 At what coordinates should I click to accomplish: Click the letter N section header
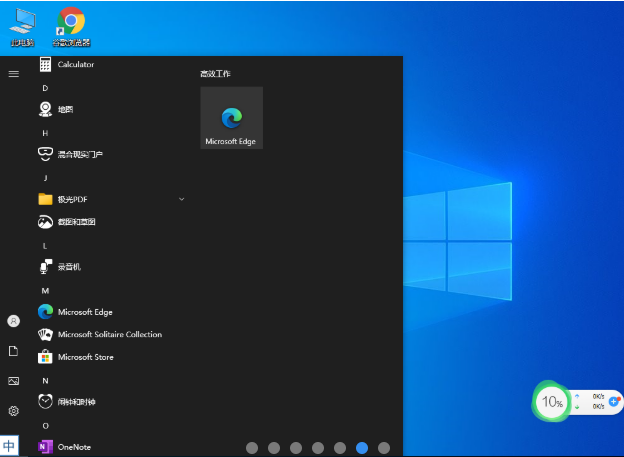pyautogui.click(x=45, y=381)
